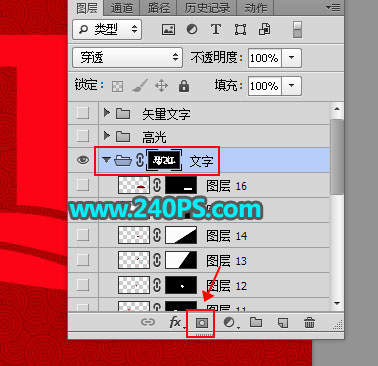Select the 文字 group mask thumbnail
The width and height of the screenshot is (378, 366).
click(164, 161)
